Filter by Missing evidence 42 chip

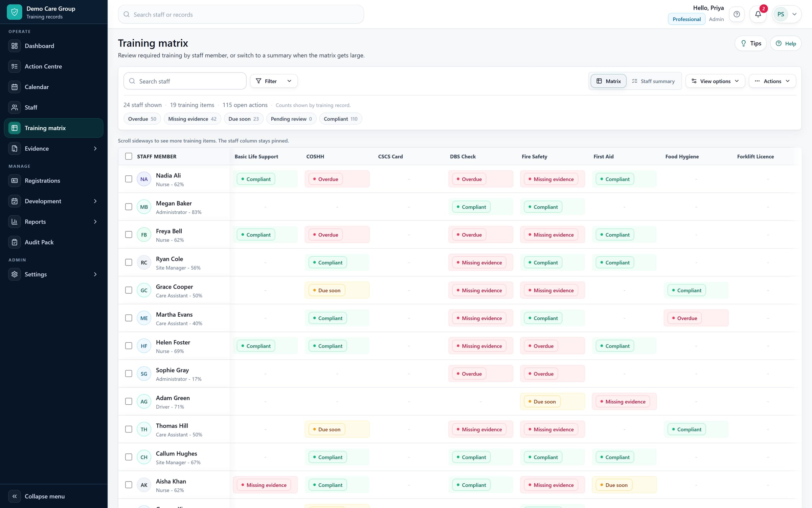192,119
